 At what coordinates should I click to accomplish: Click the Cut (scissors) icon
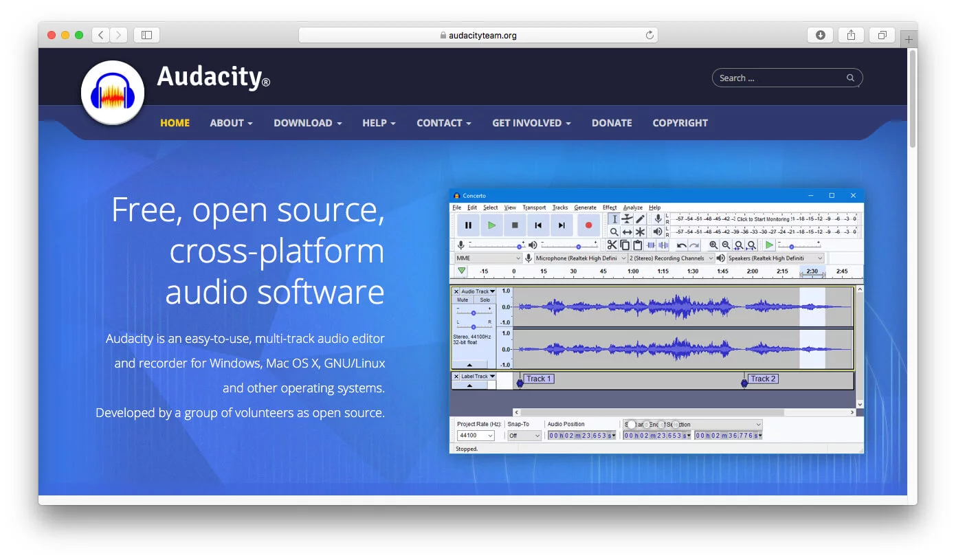click(612, 245)
